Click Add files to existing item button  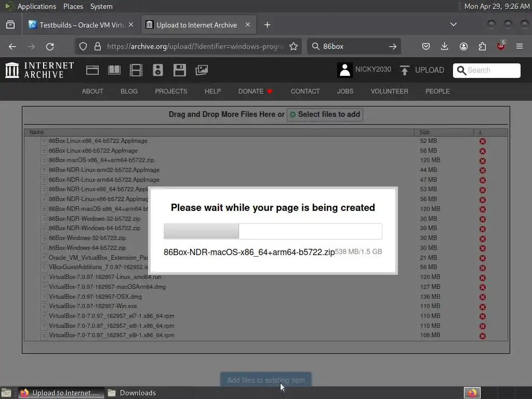(x=265, y=380)
